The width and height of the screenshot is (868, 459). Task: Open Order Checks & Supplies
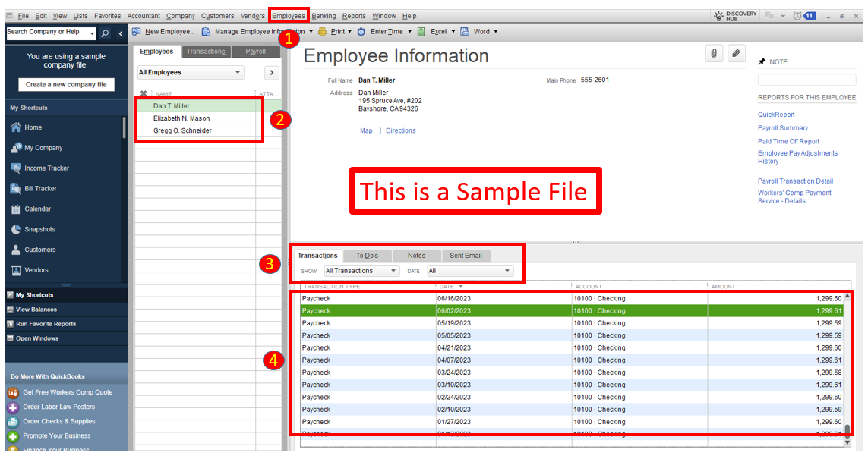pos(51,421)
